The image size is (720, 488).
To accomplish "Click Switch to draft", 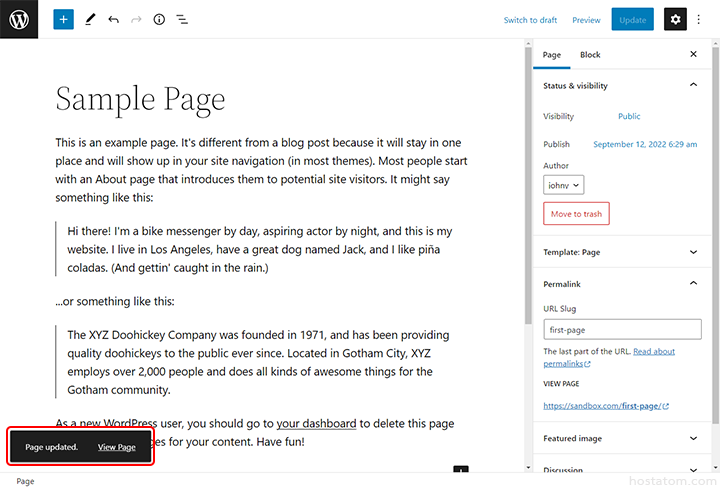I will [530, 20].
